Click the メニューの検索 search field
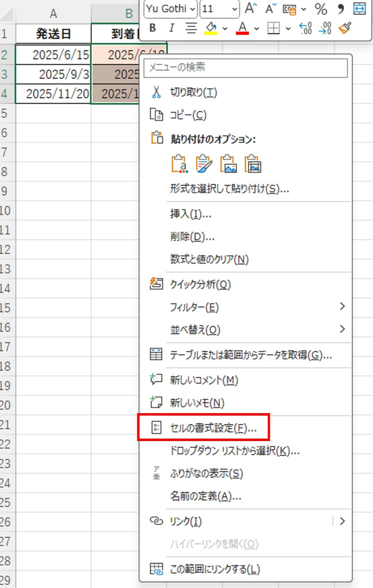This screenshot has height=588, width=373. (x=245, y=67)
